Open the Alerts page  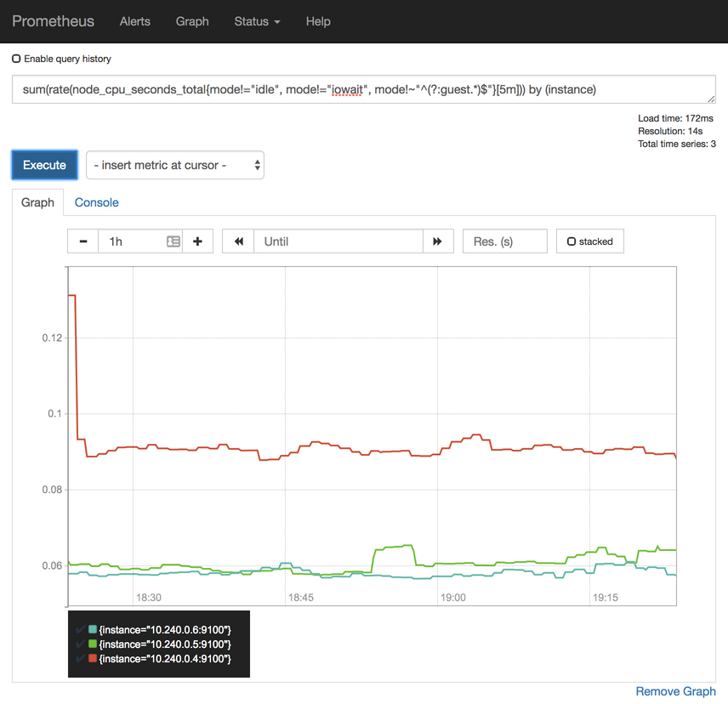[x=134, y=21]
